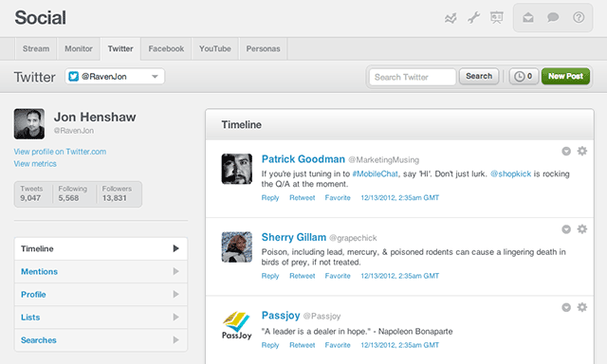Open the Patrick Goodman name link

tap(303, 159)
